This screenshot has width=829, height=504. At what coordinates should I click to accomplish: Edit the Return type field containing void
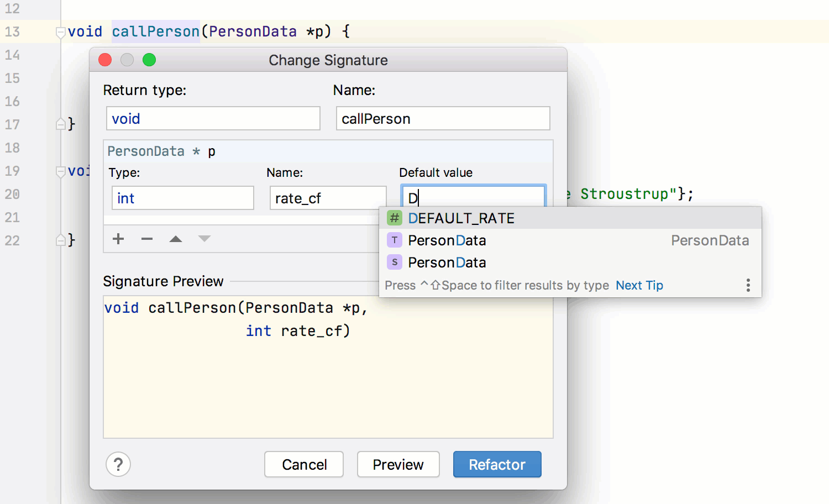213,118
